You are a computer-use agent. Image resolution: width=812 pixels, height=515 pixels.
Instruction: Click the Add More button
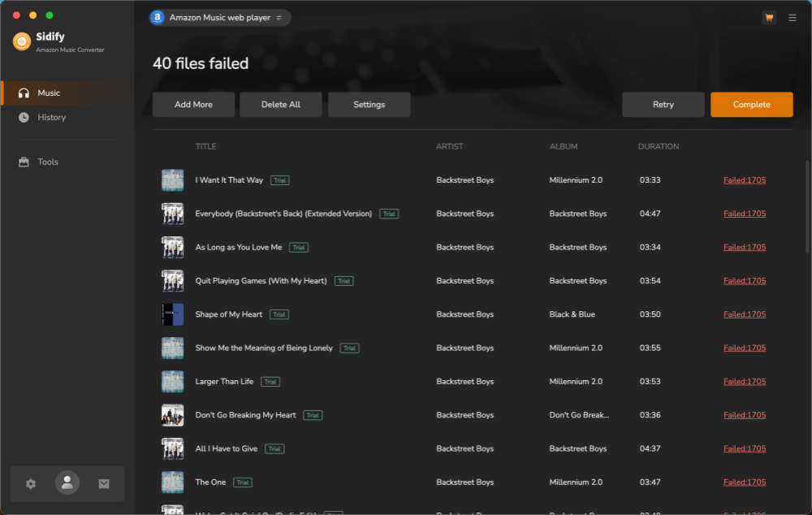(193, 104)
